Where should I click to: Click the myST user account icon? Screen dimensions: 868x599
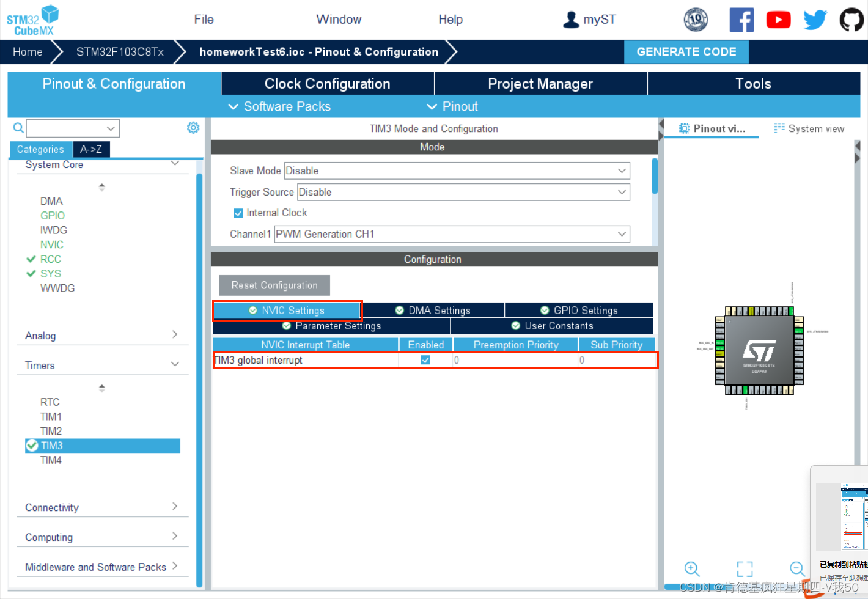571,20
